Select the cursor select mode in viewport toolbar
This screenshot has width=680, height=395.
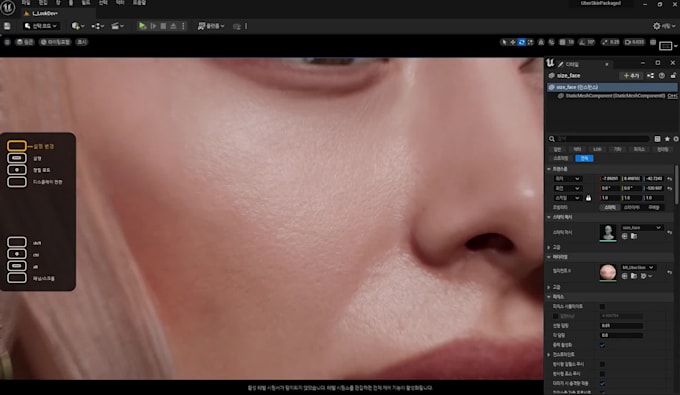[503, 42]
